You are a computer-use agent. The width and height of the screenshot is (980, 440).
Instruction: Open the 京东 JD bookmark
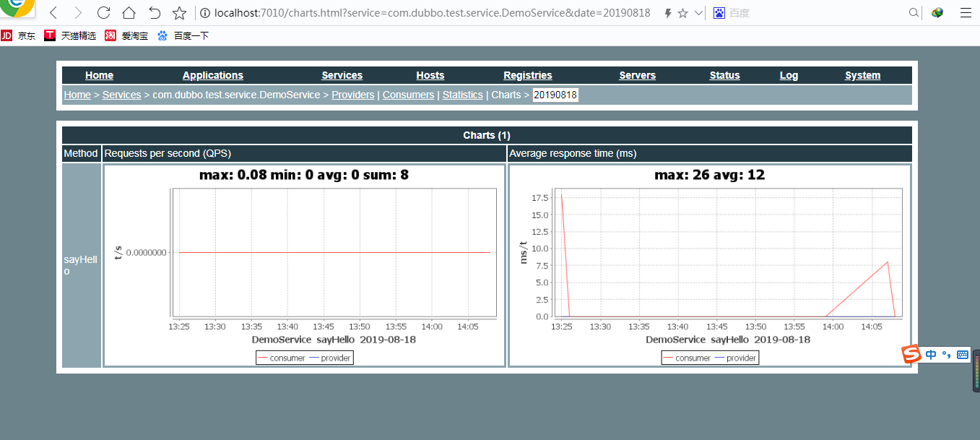pos(18,35)
